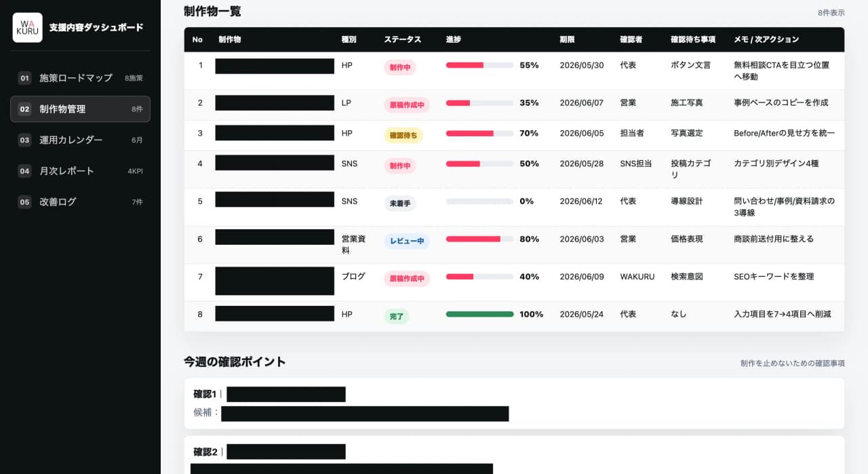The height and width of the screenshot is (474, 868).
Task: Click the 制作中 status badge in row 1
Action: pyautogui.click(x=400, y=67)
